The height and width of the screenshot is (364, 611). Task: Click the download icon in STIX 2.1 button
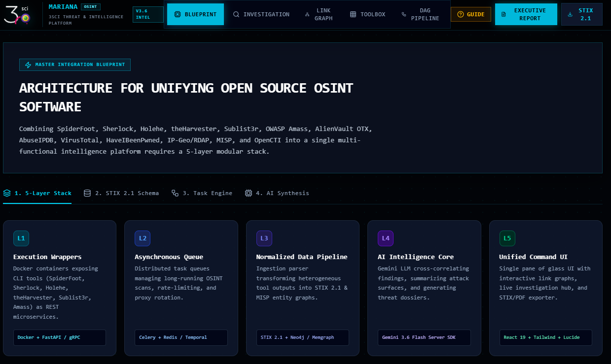570,14
